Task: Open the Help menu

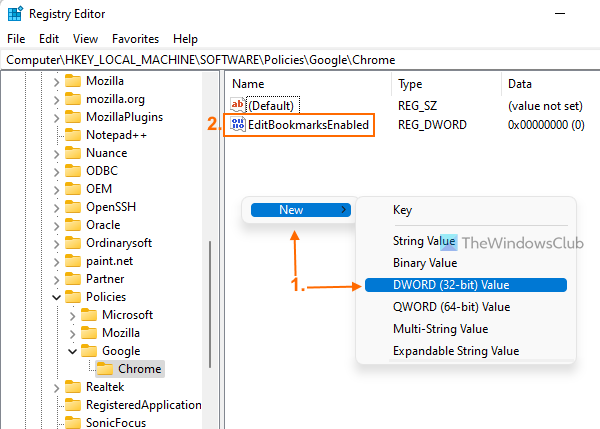Action: point(185,39)
